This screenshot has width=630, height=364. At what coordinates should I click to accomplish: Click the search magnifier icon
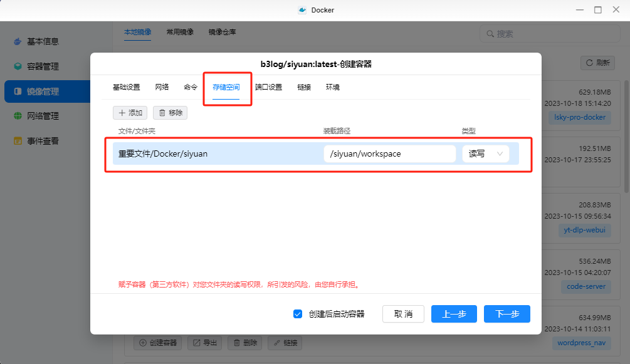[490, 34]
